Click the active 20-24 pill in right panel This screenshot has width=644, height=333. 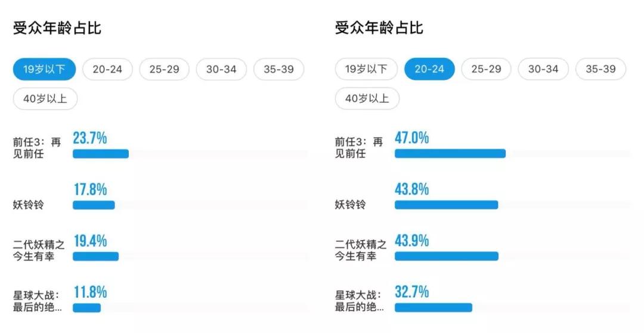point(429,69)
